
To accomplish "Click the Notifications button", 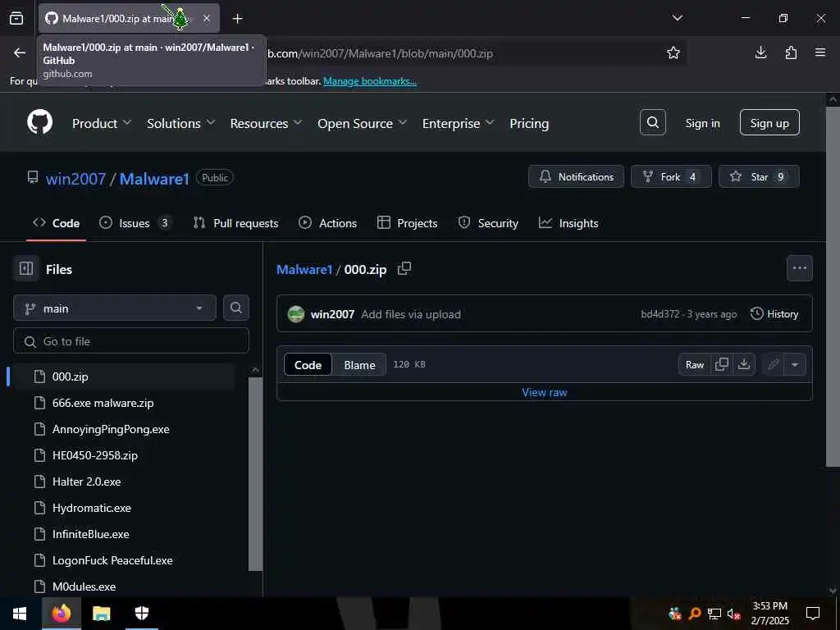I will [576, 176].
